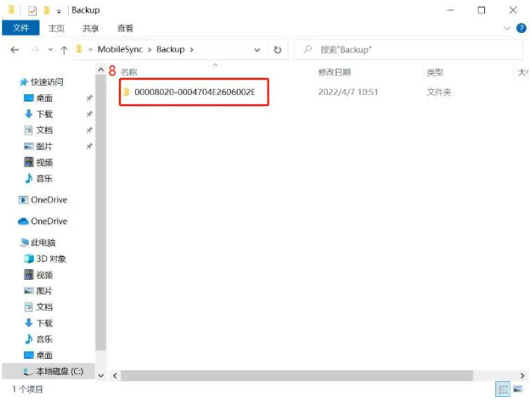Expand the chevron after Backup in path
This screenshot has width=532, height=403.
tap(192, 50)
